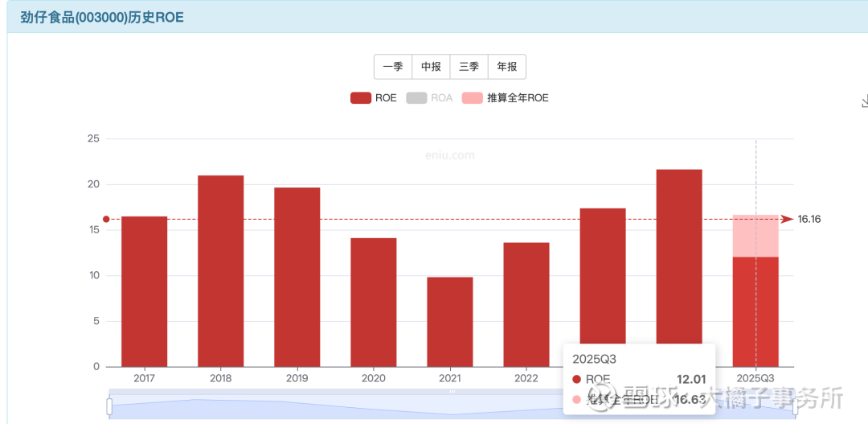Image resolution: width=868 pixels, height=424 pixels.
Task: Toggle the ROE legend series
Action: 374,98
